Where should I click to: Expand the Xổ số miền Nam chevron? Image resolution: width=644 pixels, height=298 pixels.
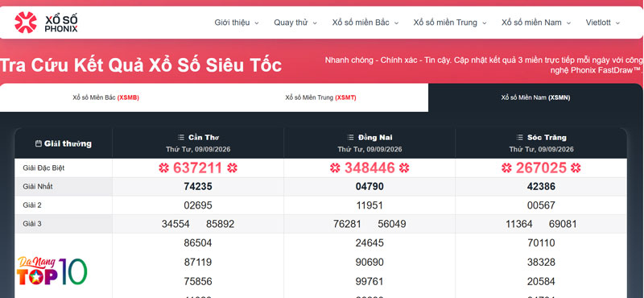pyautogui.click(x=569, y=23)
